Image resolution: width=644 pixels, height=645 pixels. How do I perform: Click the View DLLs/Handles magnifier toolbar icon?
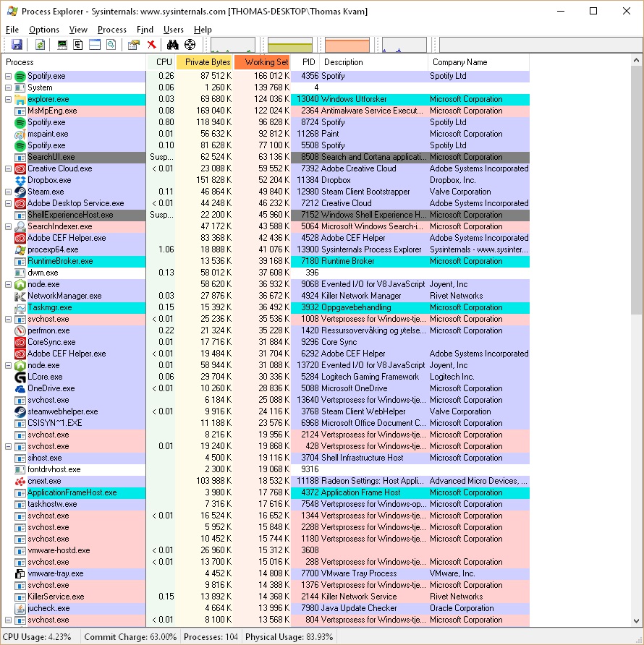pos(111,44)
